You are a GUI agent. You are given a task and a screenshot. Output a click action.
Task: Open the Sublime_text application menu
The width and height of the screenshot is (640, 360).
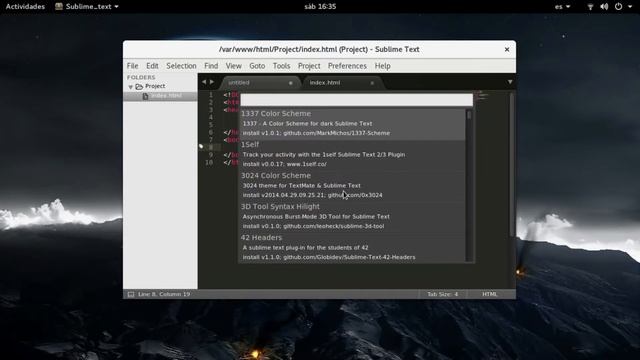tap(87, 7)
